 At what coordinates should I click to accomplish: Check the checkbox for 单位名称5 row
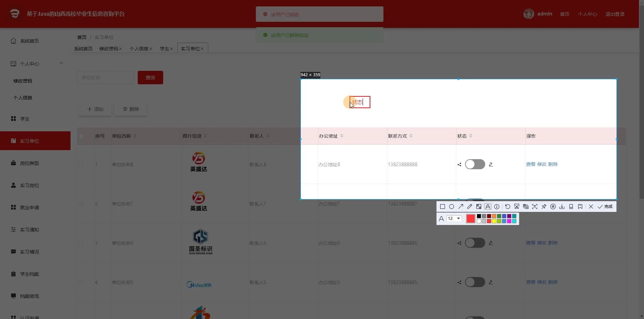coord(81,282)
